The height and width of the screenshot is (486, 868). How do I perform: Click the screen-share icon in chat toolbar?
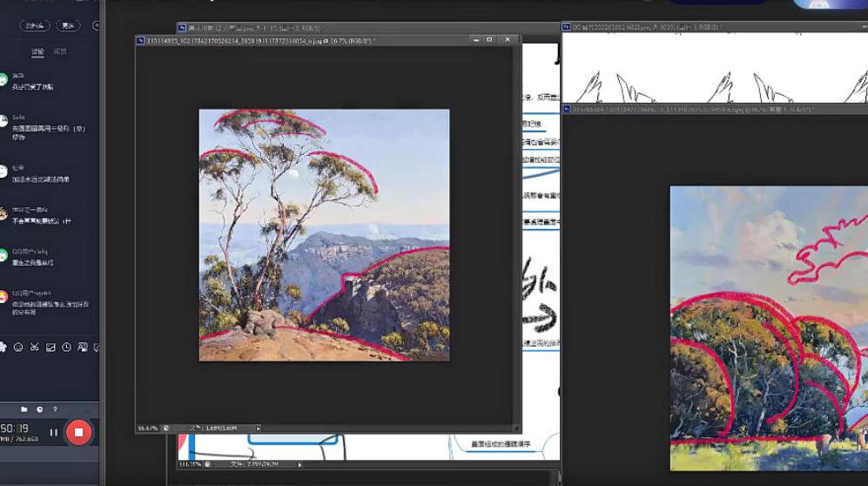click(83, 347)
